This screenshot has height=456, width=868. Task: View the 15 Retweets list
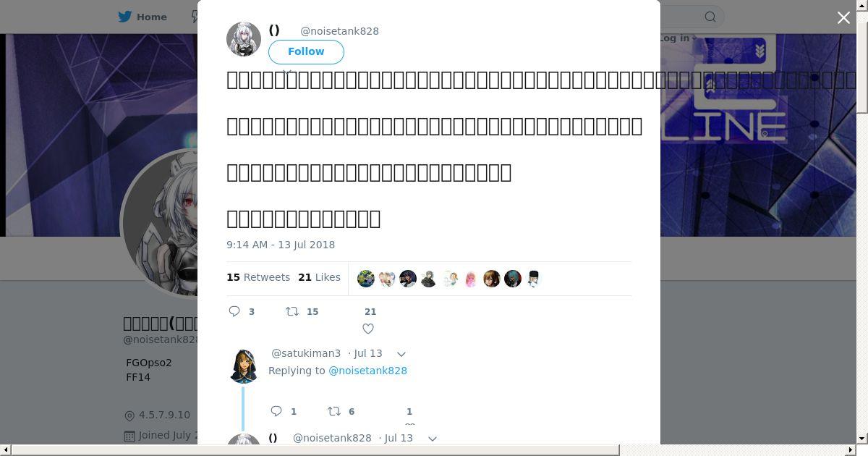(x=258, y=277)
